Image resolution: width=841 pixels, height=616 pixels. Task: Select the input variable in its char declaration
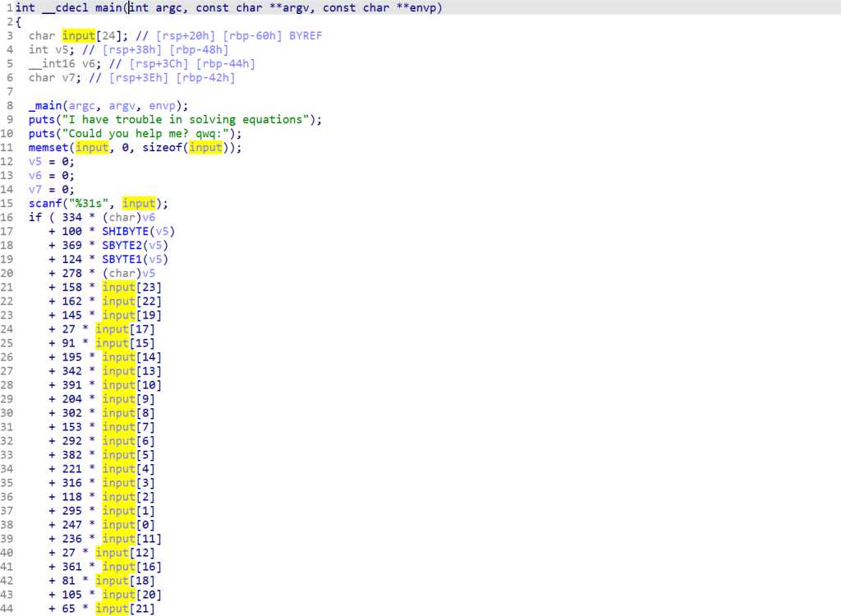coord(79,35)
